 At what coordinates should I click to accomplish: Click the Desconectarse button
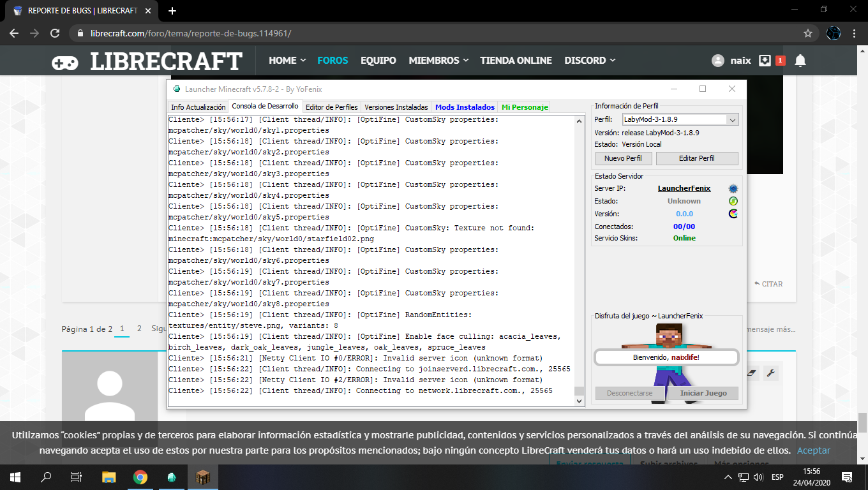(x=630, y=393)
